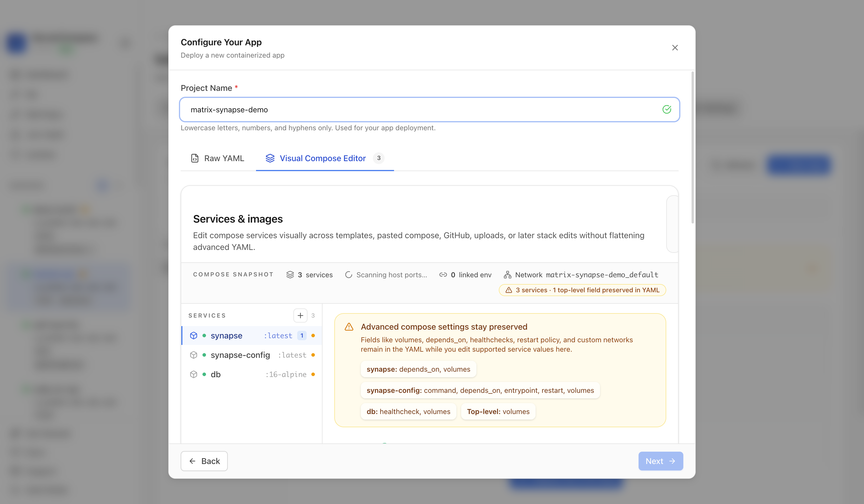Viewport: 864px width, 504px height.
Task: Click the warning icon in preserved YAML badge
Action: [x=509, y=290]
